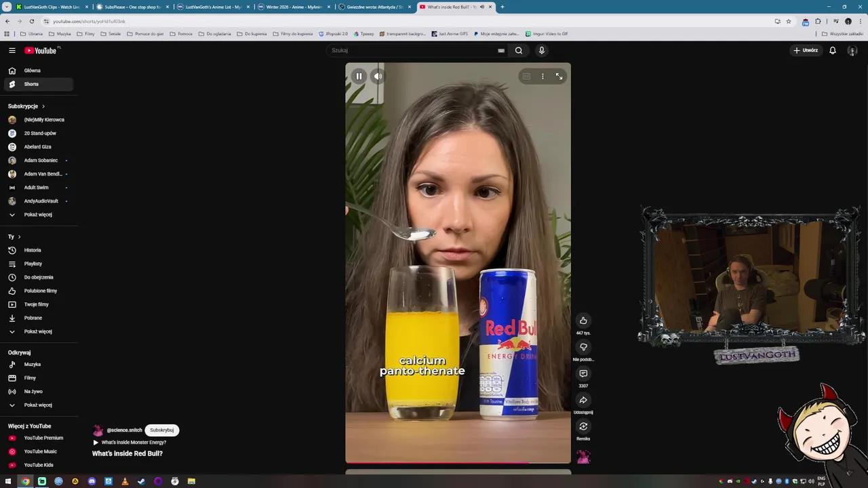Viewport: 868px width, 488px height.
Task: Open Adam Sobaniec channel
Action: [x=38, y=161]
